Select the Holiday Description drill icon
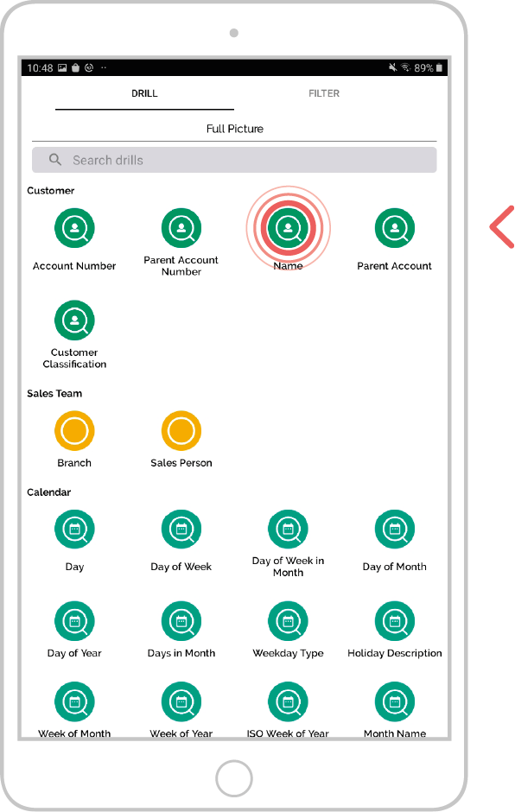 click(x=395, y=621)
